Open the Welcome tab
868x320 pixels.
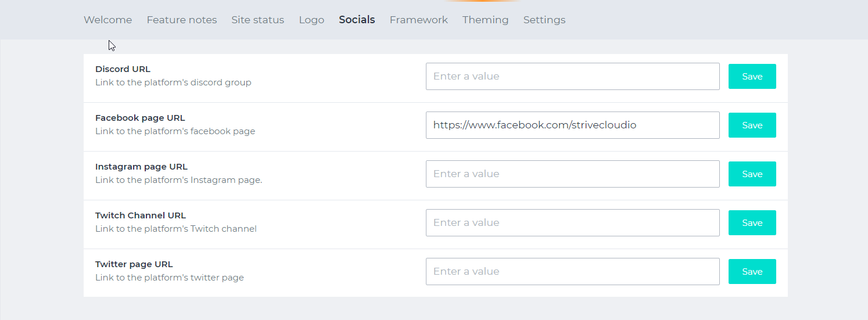pos(107,20)
